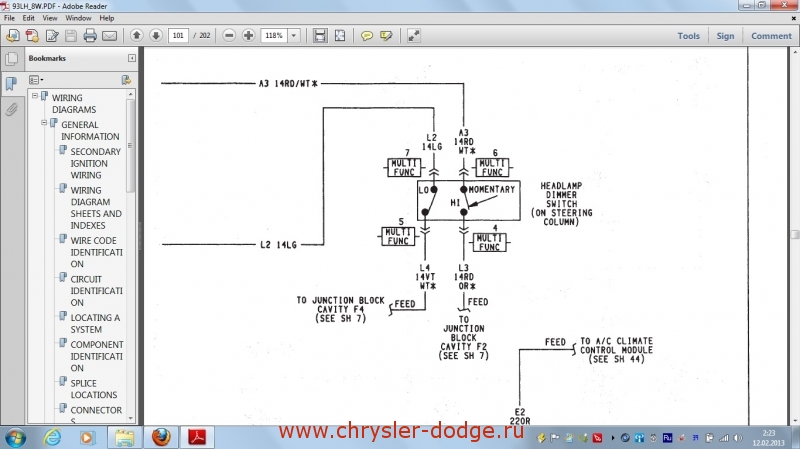The image size is (800, 449).
Task: Open the Attachments paperclip panel
Action: tap(11, 109)
